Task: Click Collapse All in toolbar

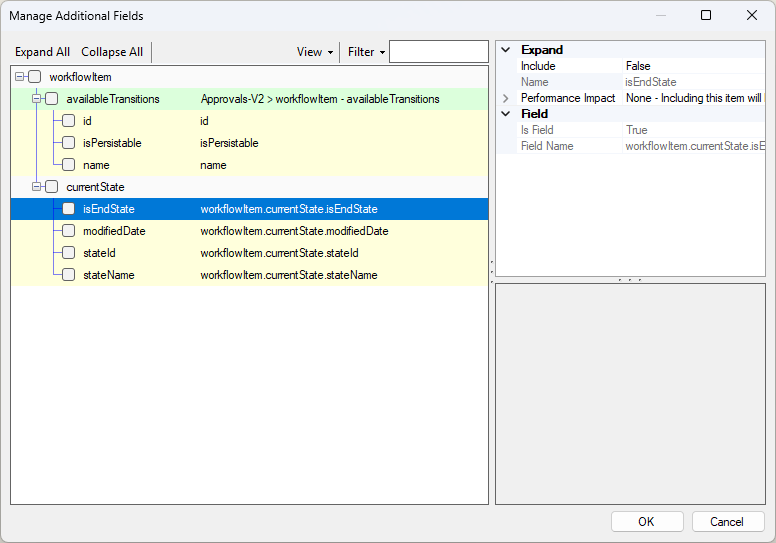Action: click(x=112, y=52)
